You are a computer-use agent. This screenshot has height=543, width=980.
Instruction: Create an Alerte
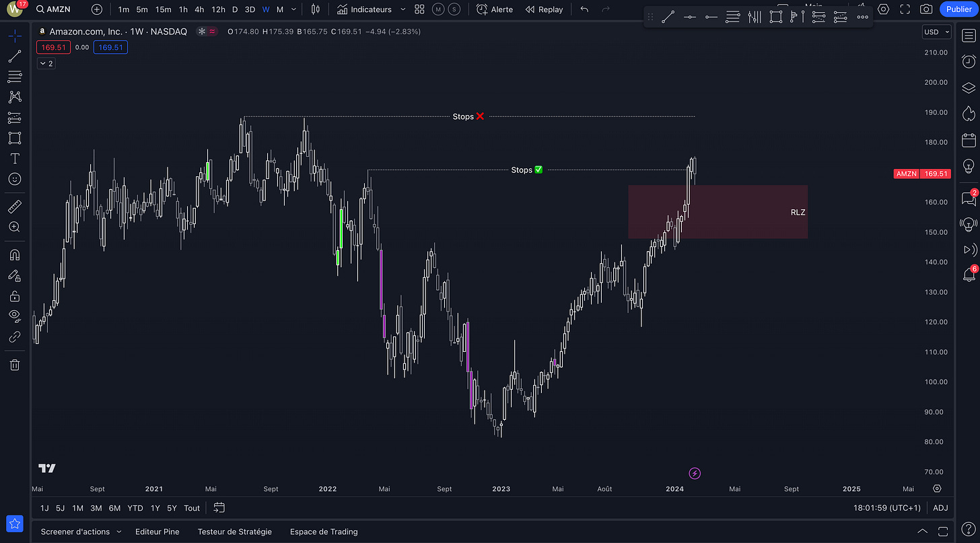pos(495,9)
